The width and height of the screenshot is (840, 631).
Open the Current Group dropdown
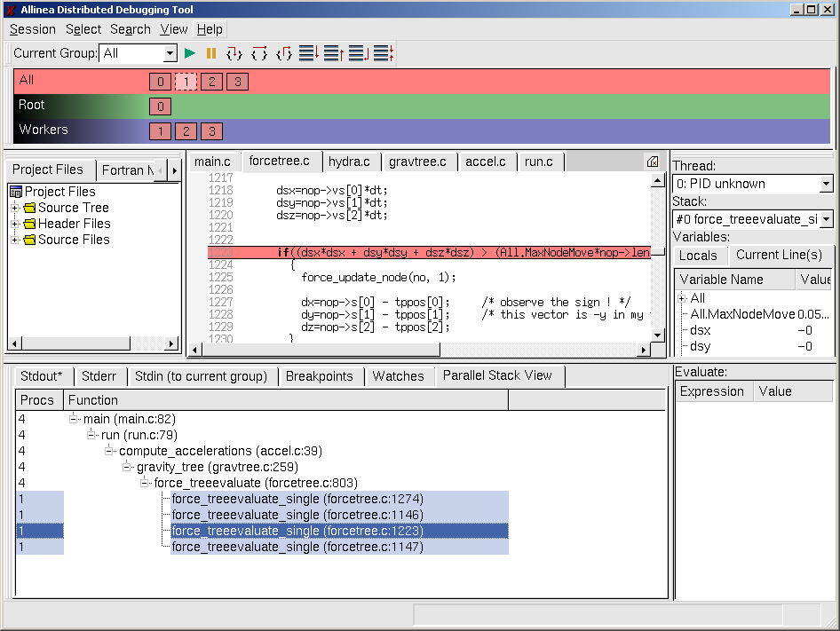170,53
